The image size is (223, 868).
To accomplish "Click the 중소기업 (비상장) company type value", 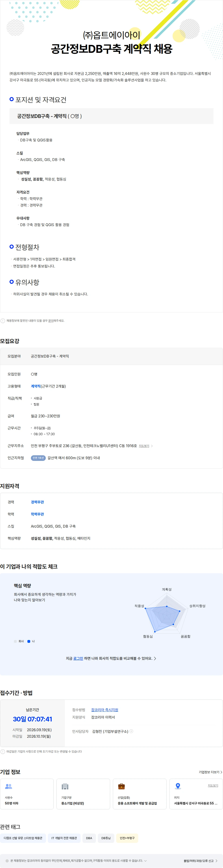I will [x=73, y=803].
